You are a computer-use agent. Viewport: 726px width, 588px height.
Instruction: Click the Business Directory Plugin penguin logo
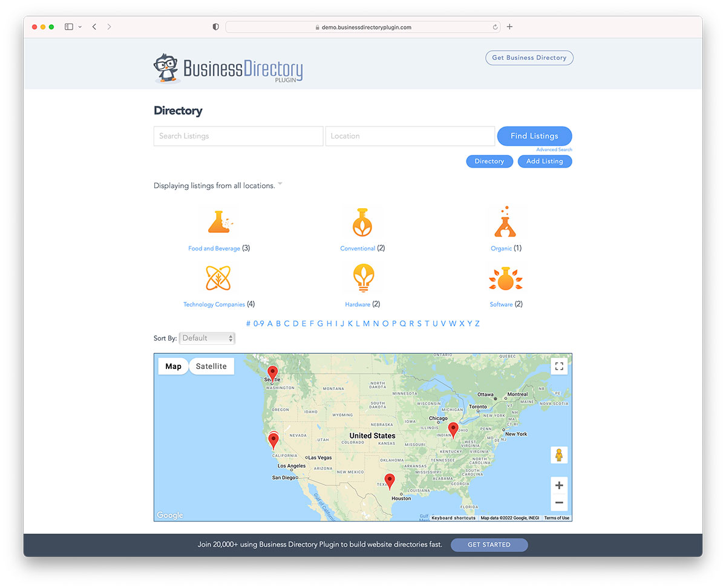point(228,68)
